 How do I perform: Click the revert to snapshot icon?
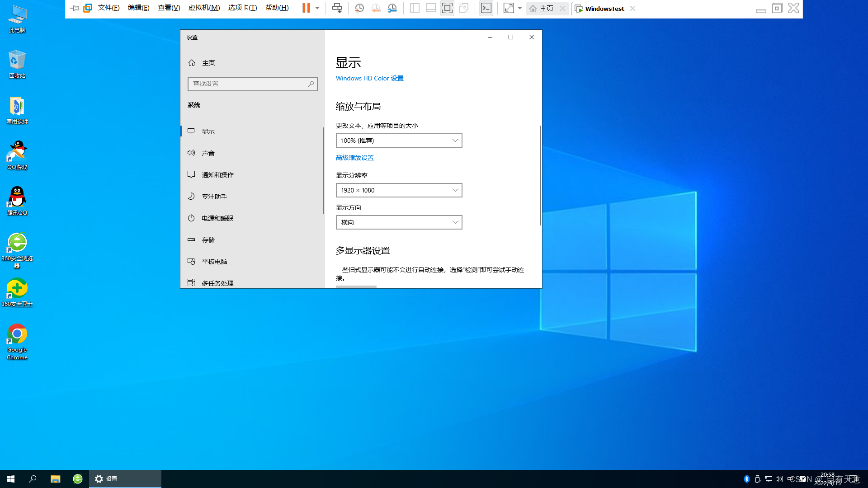[376, 8]
